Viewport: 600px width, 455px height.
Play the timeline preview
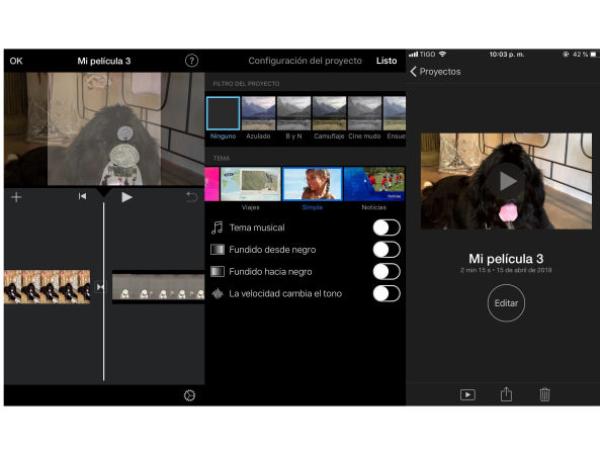click(127, 197)
